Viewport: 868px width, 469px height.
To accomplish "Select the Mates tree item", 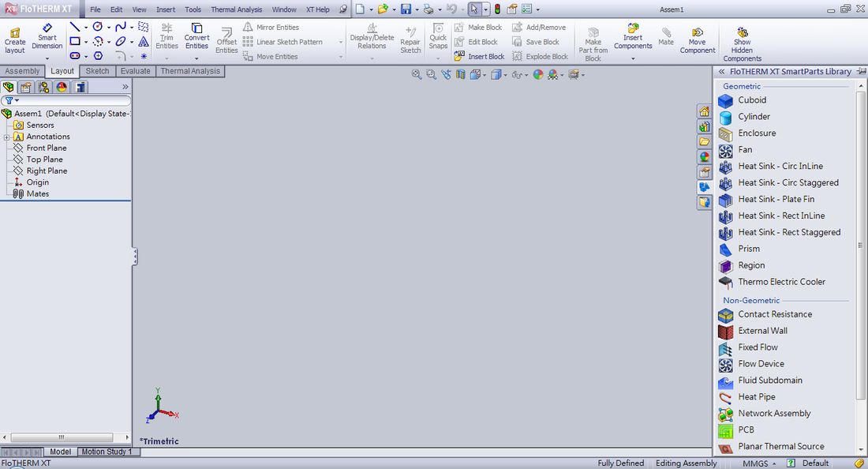I will (x=32, y=193).
